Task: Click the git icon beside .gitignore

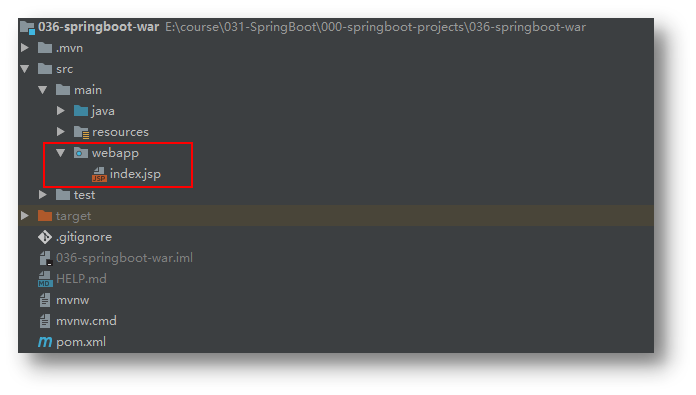Action: [x=45, y=237]
